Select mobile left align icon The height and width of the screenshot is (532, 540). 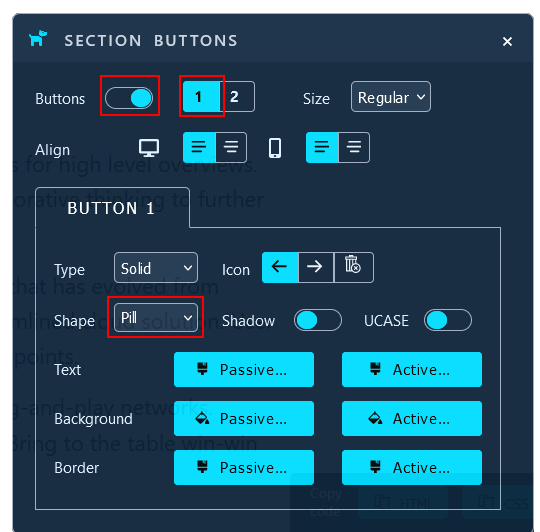[322, 147]
